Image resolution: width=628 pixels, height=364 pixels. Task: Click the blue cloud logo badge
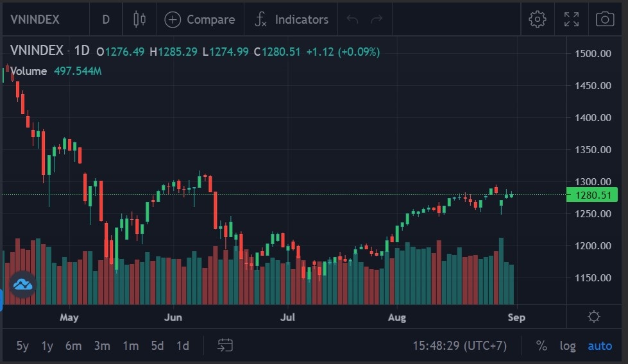coord(23,284)
